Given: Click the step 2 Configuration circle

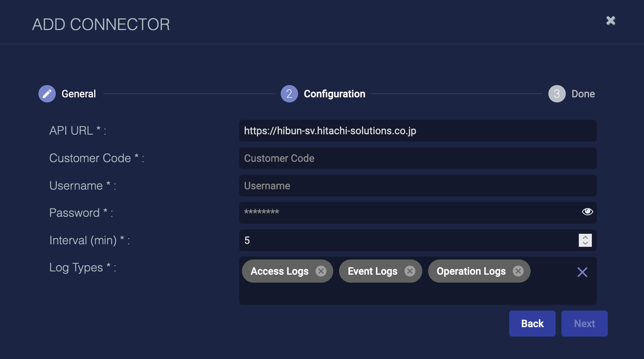Looking at the screenshot, I should click(289, 94).
